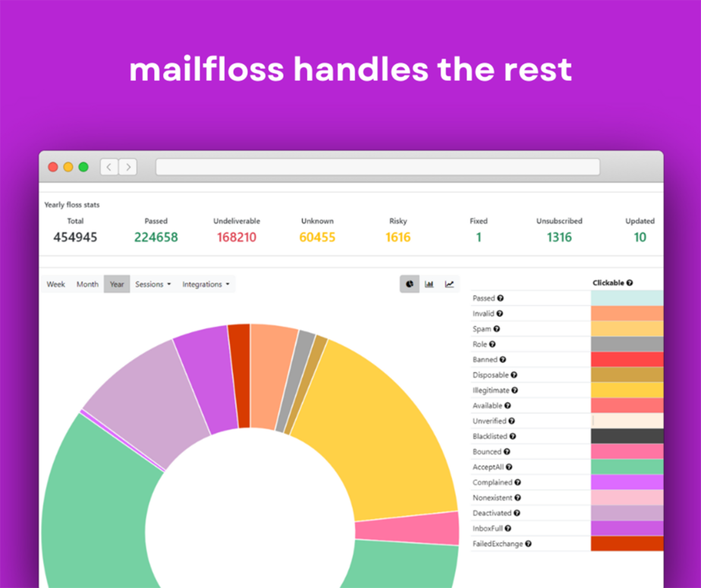701x588 pixels.
Task: Click the Illegitimate yellow swatch
Action: point(627,391)
